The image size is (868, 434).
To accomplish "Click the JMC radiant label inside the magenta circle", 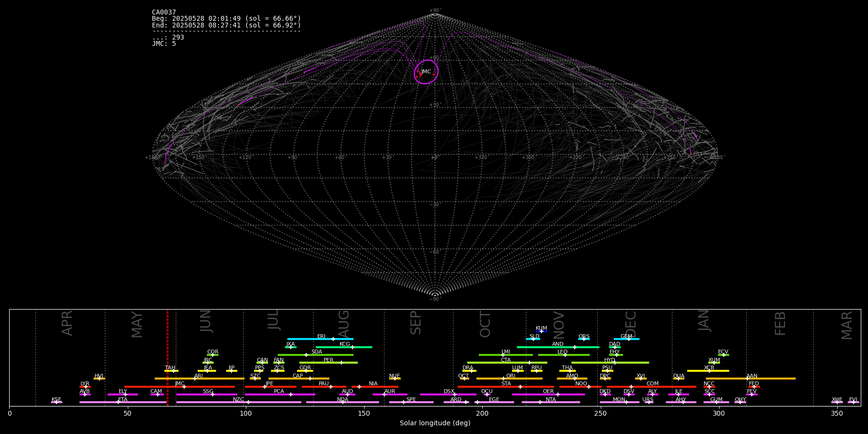I will 426,72.
